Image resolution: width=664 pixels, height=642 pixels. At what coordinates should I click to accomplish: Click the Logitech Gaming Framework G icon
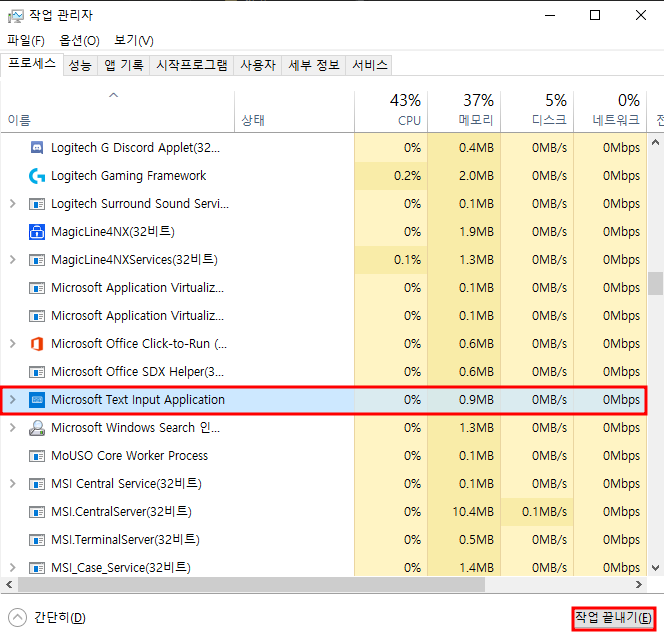(x=37, y=176)
